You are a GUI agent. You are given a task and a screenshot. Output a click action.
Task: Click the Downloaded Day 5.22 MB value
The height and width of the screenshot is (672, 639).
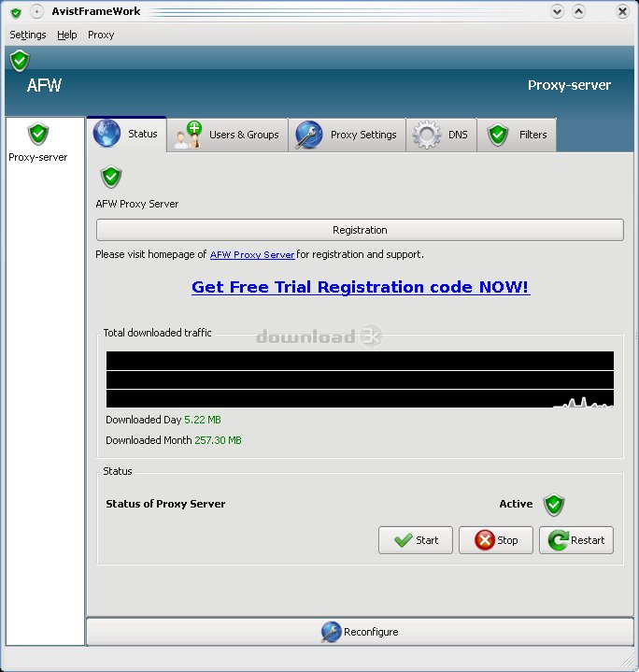point(203,420)
